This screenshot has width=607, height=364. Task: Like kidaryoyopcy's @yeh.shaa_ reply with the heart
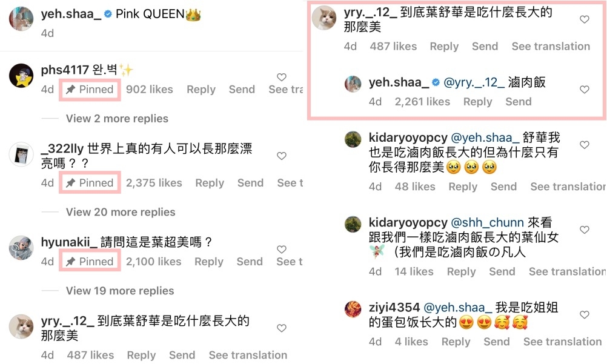pyautogui.click(x=584, y=145)
